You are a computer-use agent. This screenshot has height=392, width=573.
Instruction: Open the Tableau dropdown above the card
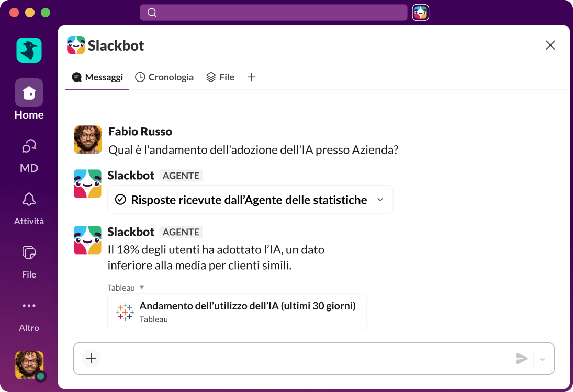(x=125, y=287)
